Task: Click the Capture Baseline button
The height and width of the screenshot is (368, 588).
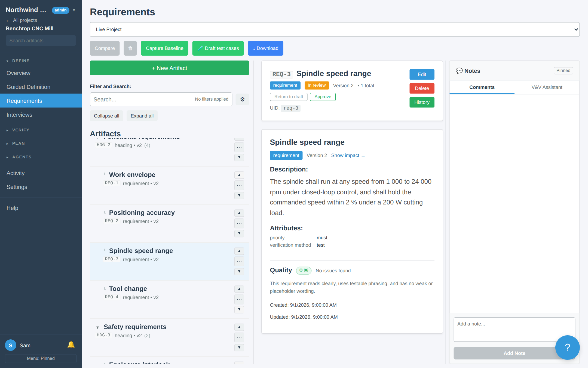Action: click(164, 48)
